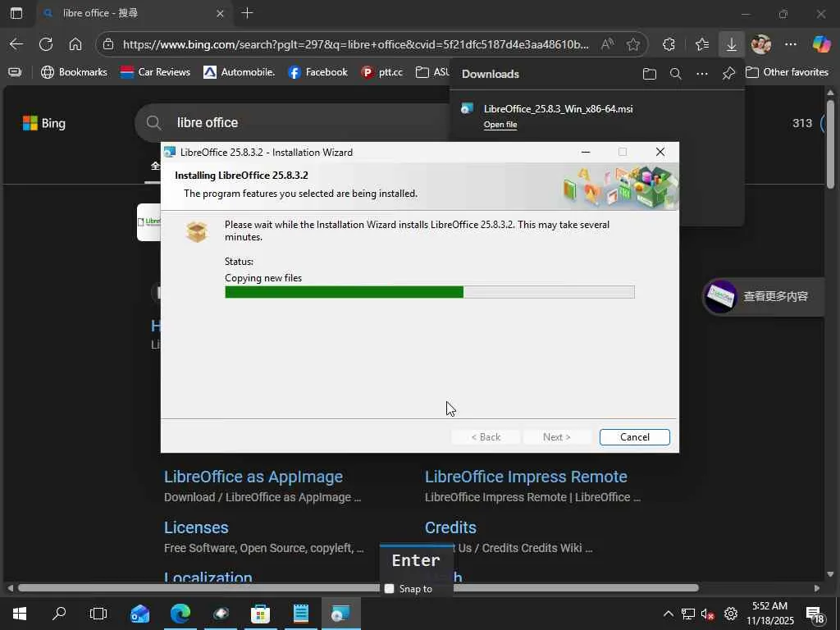Image resolution: width=840 pixels, height=630 pixels.
Task: Open the Other favorites folder
Action: coord(787,72)
